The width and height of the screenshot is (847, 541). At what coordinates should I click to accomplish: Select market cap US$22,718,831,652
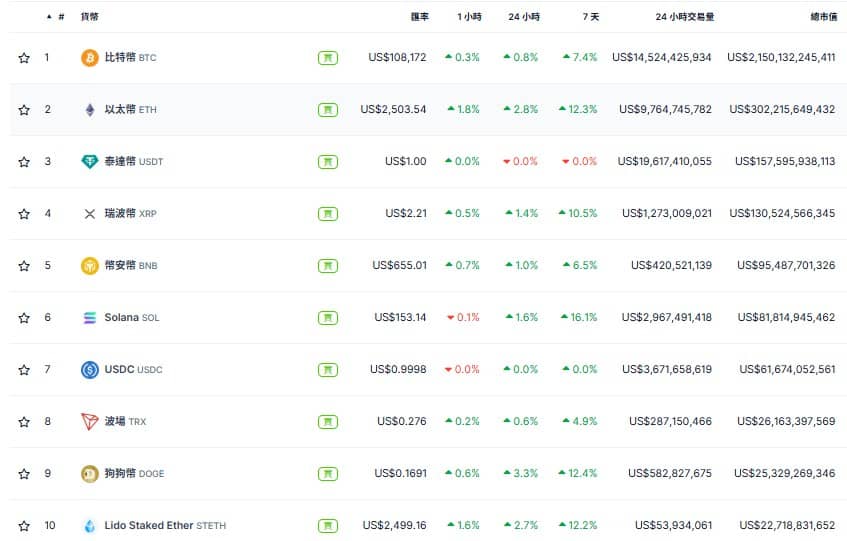(787, 525)
